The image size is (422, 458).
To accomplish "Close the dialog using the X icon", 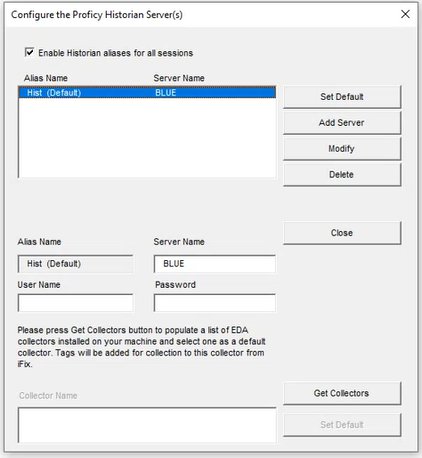I will click(x=405, y=14).
